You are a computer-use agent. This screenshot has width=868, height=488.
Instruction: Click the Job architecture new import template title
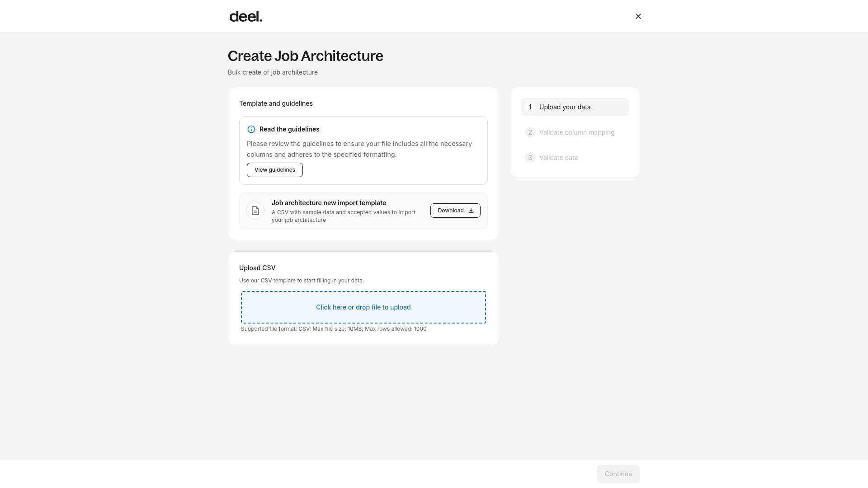pyautogui.click(x=329, y=203)
